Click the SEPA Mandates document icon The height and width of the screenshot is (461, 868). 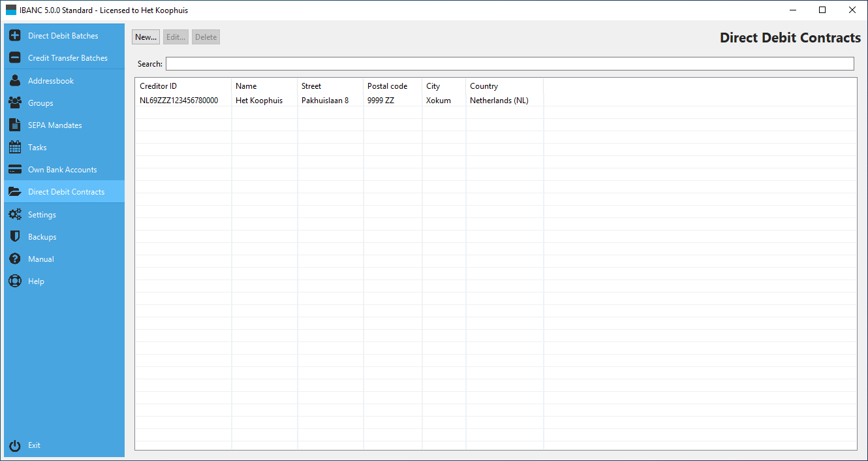coord(15,125)
